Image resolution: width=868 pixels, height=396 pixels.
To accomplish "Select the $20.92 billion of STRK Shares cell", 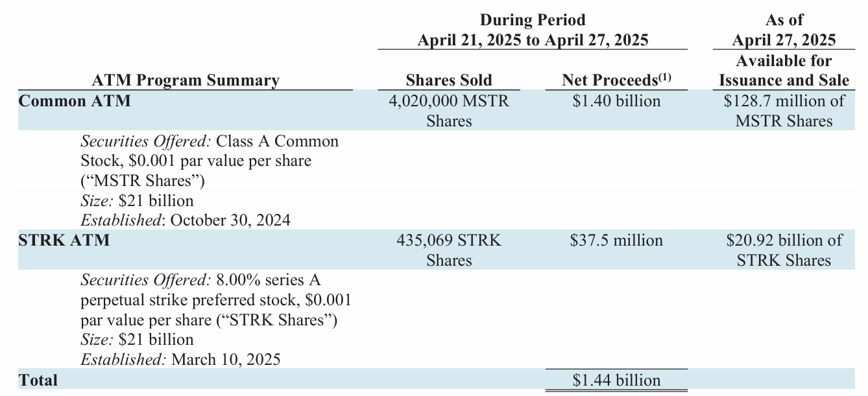I will 784,250.
